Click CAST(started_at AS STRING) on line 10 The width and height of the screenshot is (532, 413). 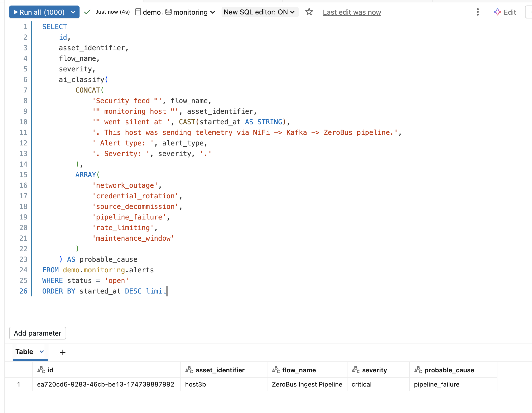pyautogui.click(x=233, y=122)
